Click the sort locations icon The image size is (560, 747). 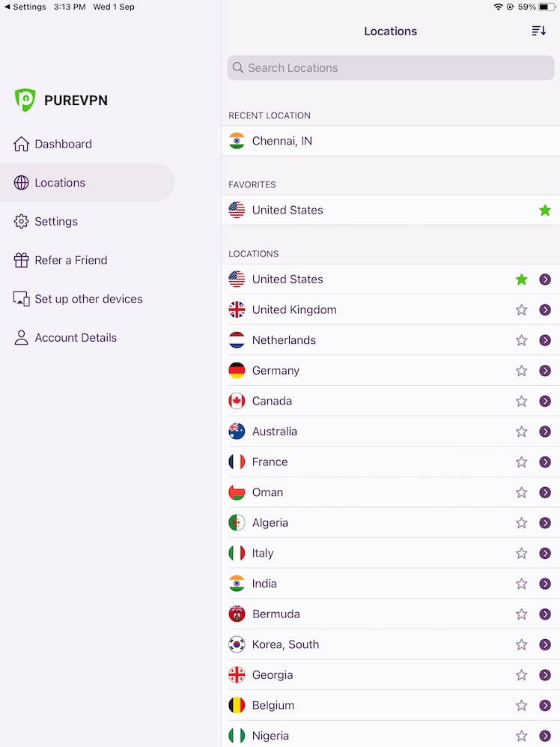[x=538, y=31]
